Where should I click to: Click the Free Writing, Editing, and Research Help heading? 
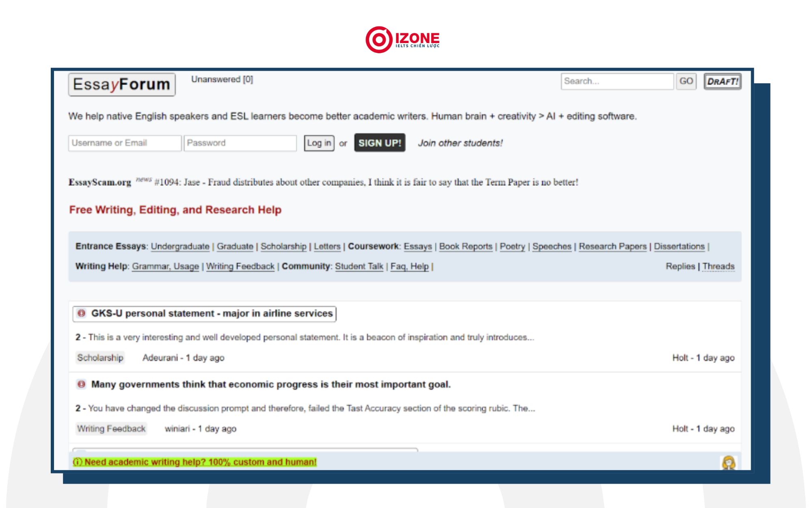coord(175,210)
